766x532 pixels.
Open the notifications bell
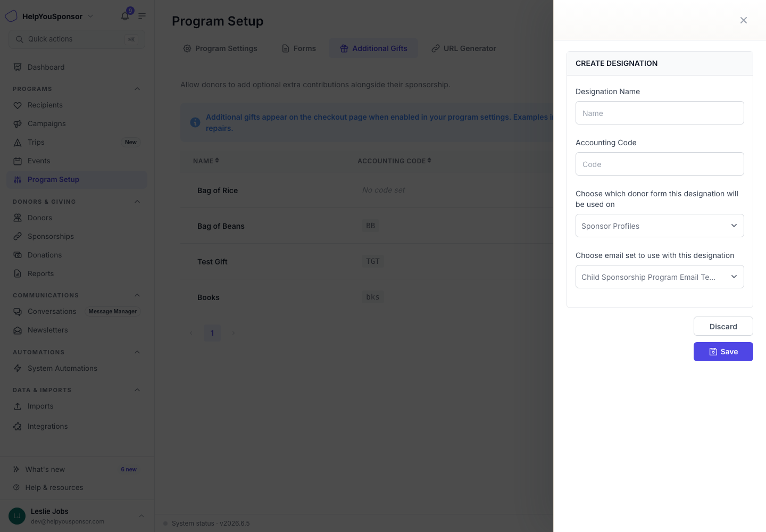pyautogui.click(x=125, y=16)
